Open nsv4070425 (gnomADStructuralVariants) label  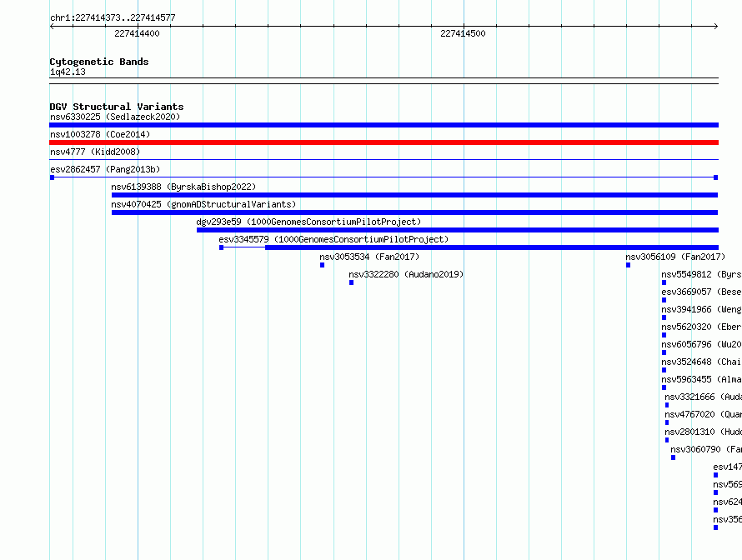point(203,204)
